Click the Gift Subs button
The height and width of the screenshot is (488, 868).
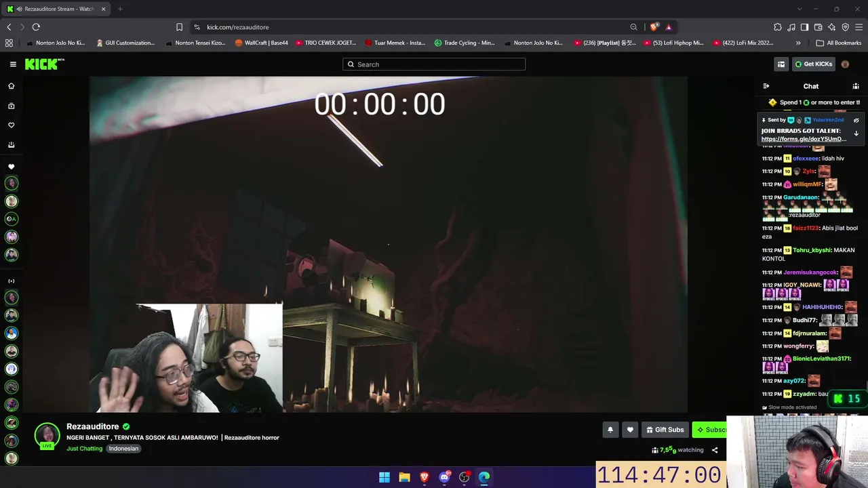665,430
